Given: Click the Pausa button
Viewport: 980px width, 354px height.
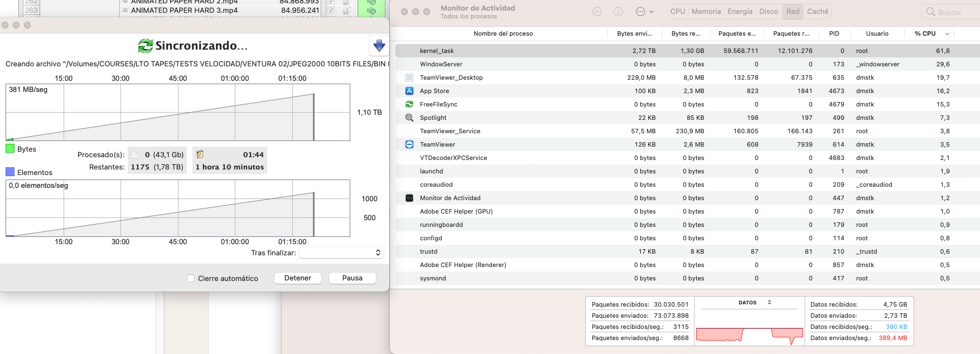Looking at the screenshot, I should click(x=353, y=278).
